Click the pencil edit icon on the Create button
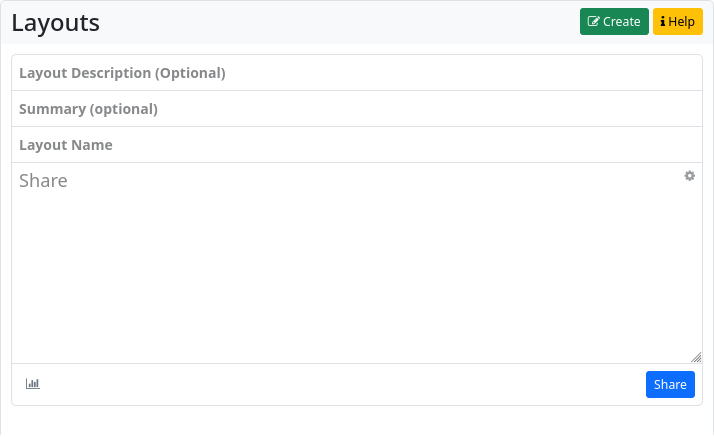 (x=594, y=22)
